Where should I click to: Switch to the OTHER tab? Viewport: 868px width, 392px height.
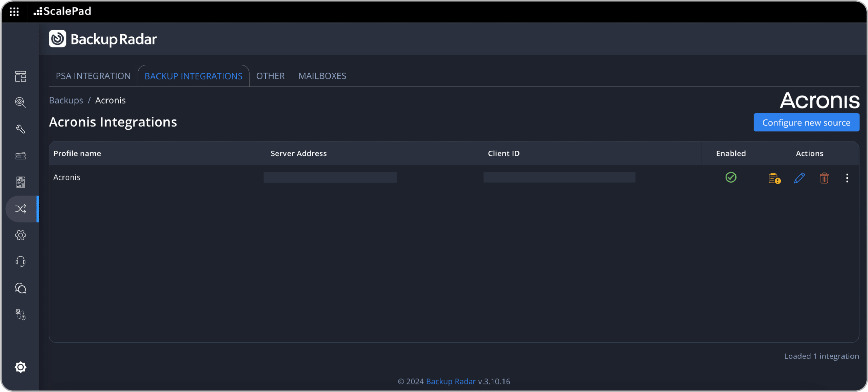(x=270, y=76)
